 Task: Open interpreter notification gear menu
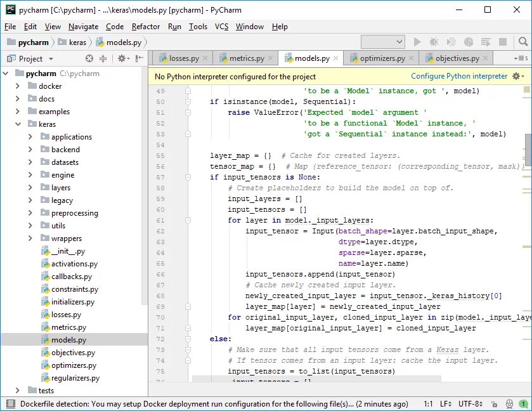pyautogui.click(x=518, y=76)
